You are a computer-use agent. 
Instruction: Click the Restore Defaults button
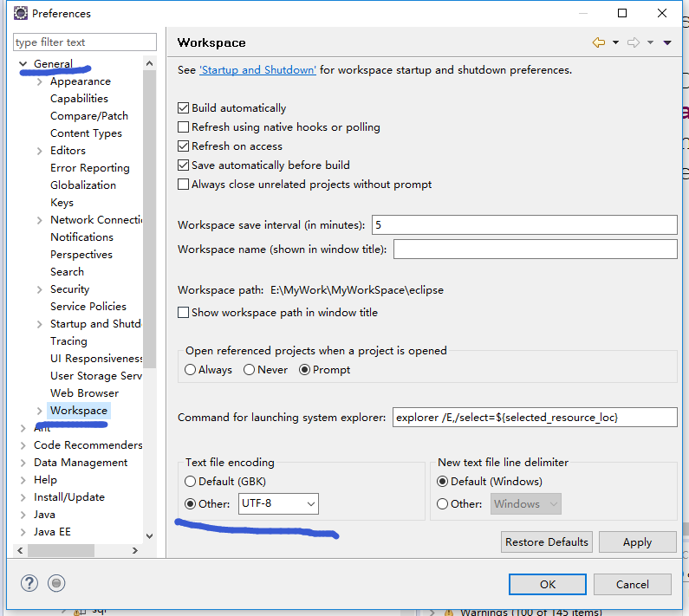pos(547,541)
